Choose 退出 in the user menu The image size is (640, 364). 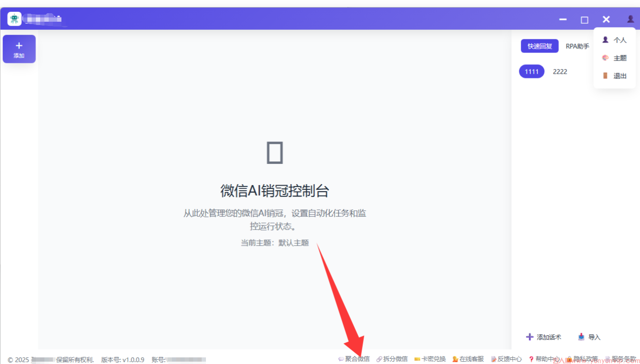click(x=614, y=76)
